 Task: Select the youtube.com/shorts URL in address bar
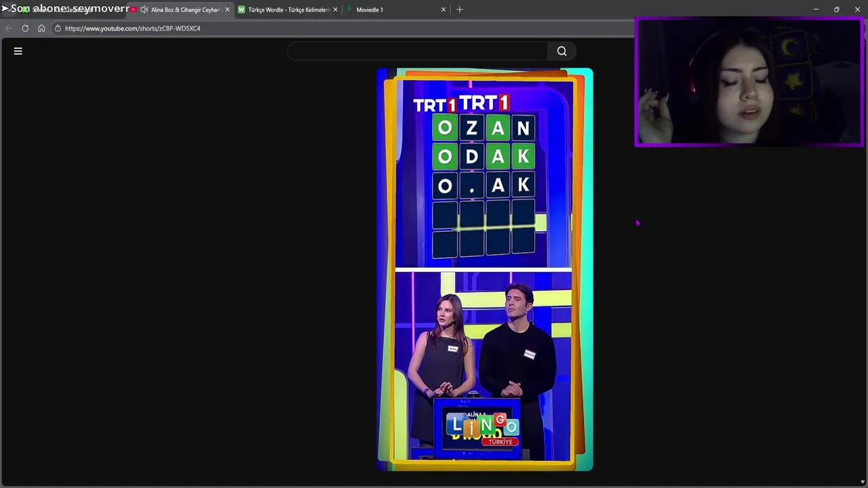coord(132,28)
